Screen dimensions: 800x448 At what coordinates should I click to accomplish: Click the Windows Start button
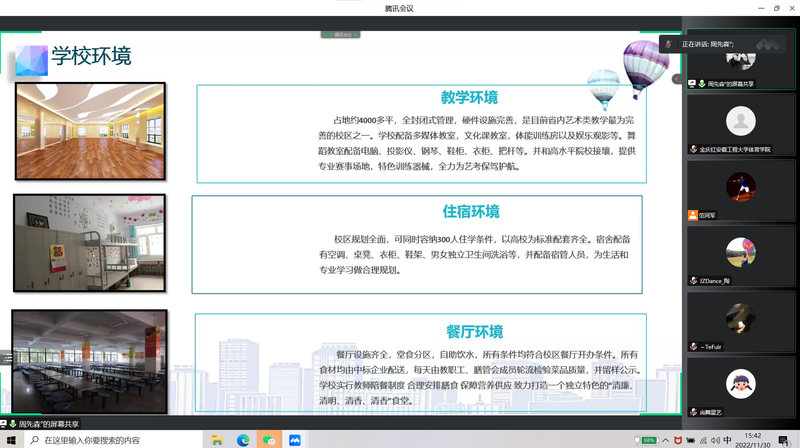[x=11, y=440]
